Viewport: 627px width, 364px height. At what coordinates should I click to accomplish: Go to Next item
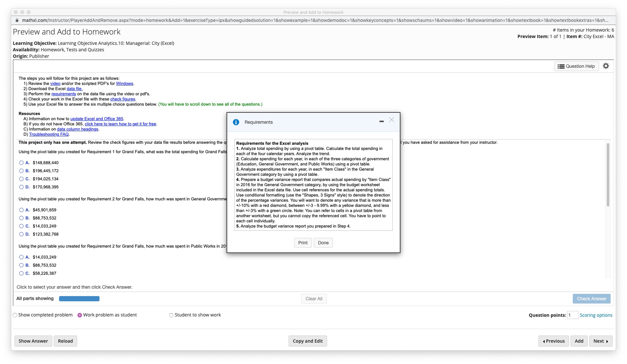pyautogui.click(x=600, y=341)
